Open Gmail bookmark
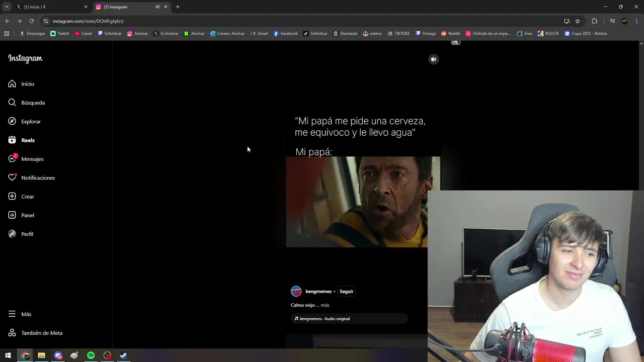 [x=259, y=34]
